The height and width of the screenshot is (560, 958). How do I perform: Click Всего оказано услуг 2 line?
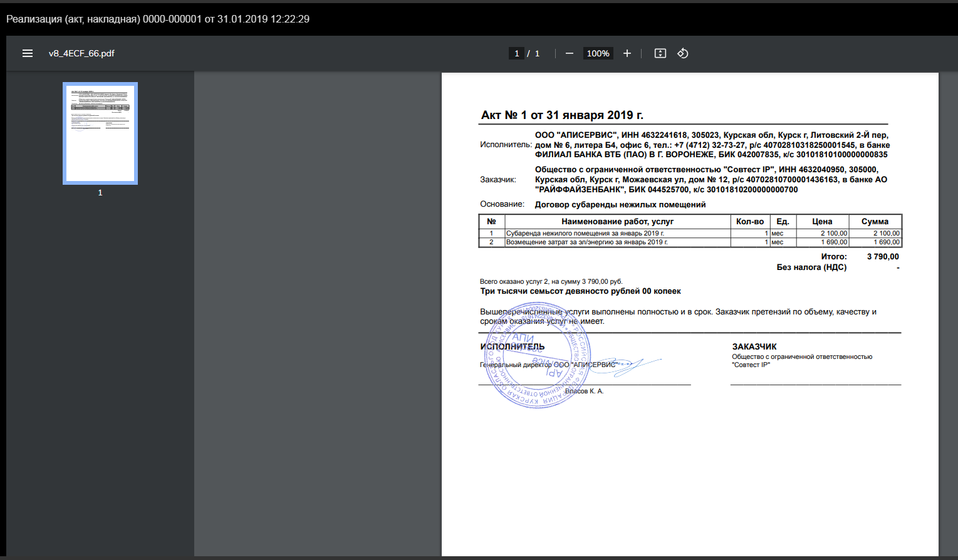click(551, 281)
